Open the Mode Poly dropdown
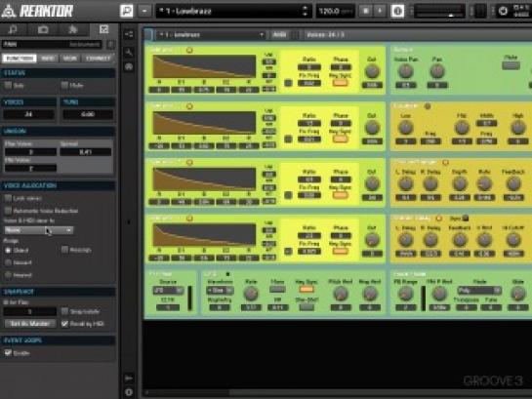The height and width of the screenshot is (399, 532). pyautogui.click(x=479, y=291)
